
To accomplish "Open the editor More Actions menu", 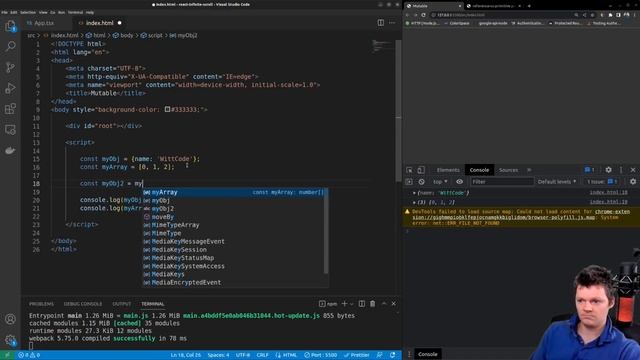I will coord(392,23).
